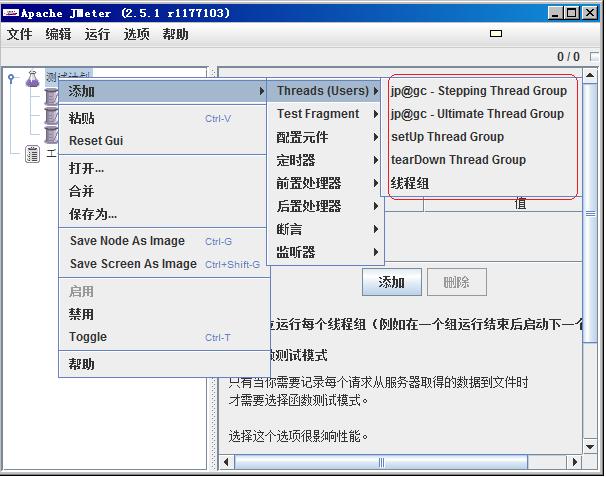Collapse the test plan tree node handle

tap(11, 78)
